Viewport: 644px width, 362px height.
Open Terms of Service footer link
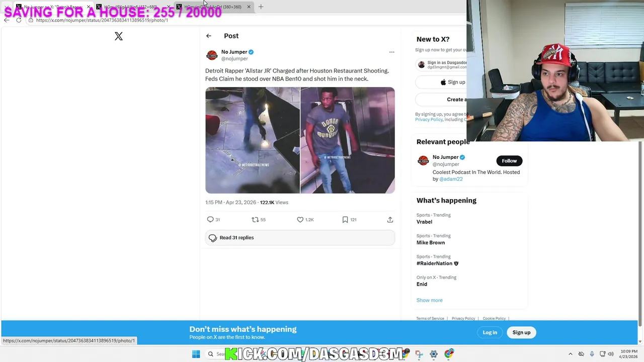click(430, 318)
